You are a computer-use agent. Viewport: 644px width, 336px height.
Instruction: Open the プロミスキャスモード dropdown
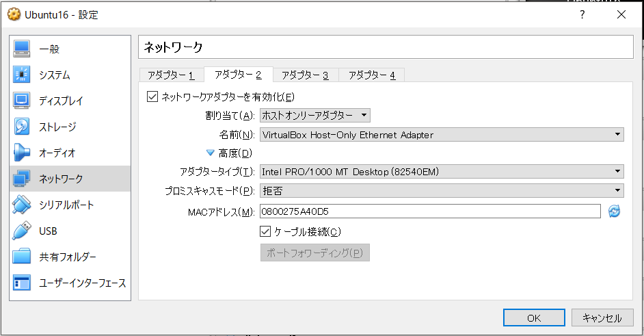(x=442, y=190)
